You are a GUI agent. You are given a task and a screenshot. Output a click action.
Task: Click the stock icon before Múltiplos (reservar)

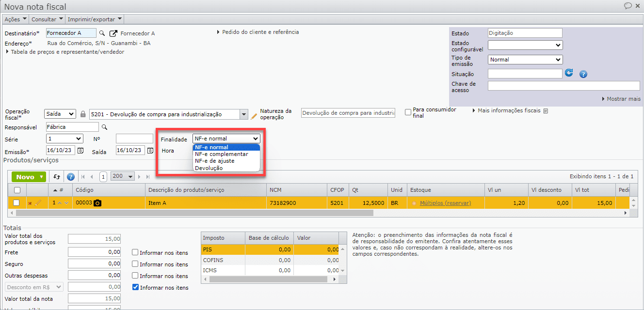(414, 203)
